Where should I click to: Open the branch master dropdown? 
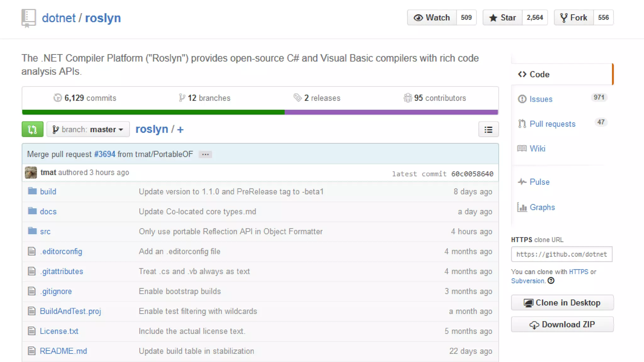88,129
